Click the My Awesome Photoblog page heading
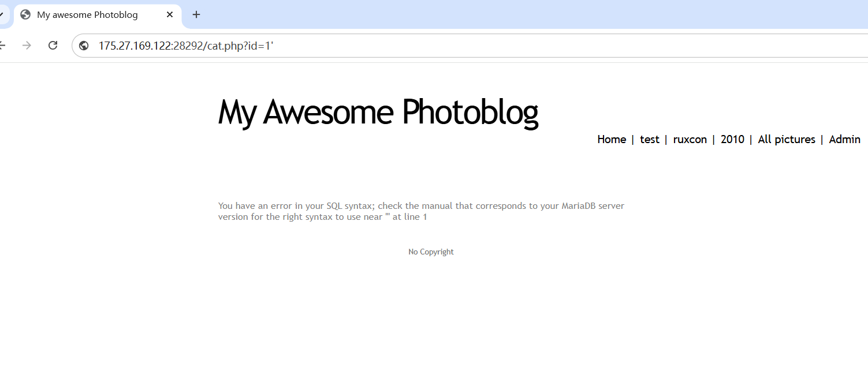Image resolution: width=868 pixels, height=382 pixels. (378, 111)
